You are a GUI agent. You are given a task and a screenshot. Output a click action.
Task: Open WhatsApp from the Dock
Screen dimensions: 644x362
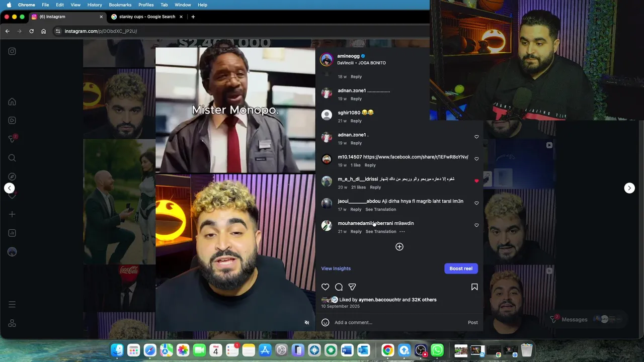click(x=437, y=350)
